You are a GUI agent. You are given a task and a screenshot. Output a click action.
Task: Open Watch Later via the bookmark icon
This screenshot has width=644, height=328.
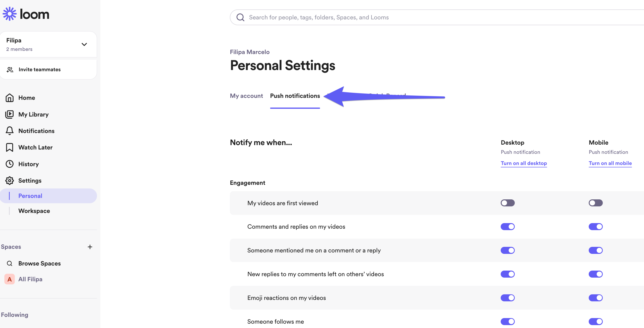click(9, 147)
